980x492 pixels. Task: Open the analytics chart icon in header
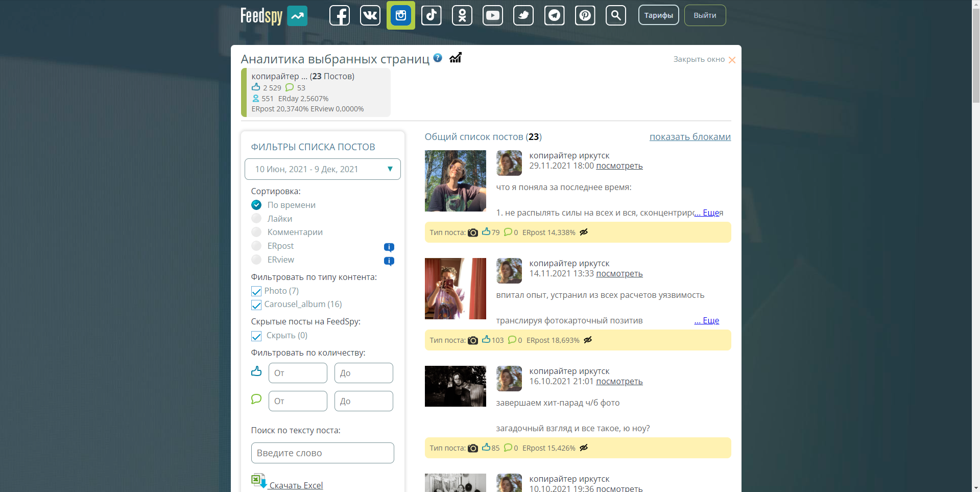pyautogui.click(x=456, y=58)
